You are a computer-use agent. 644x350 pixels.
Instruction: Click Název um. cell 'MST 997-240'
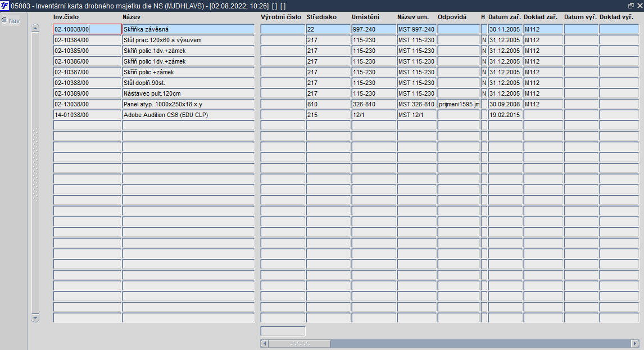[416, 29]
